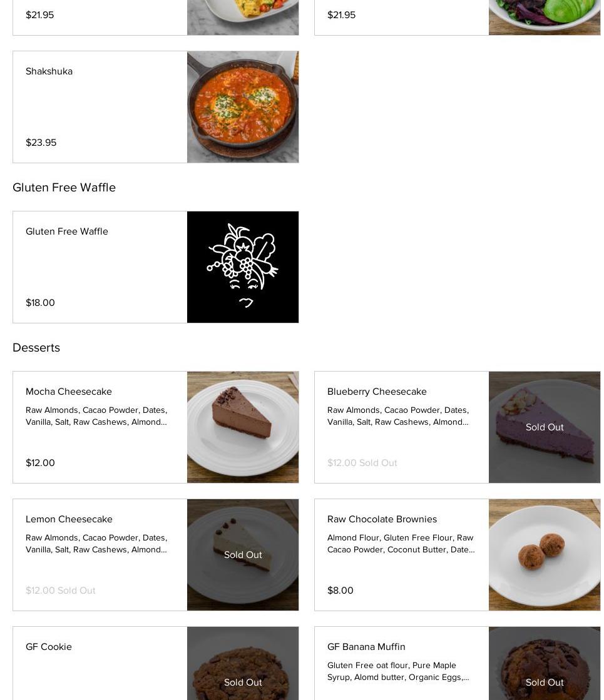Open the Shakshuka dish photo

243,107
